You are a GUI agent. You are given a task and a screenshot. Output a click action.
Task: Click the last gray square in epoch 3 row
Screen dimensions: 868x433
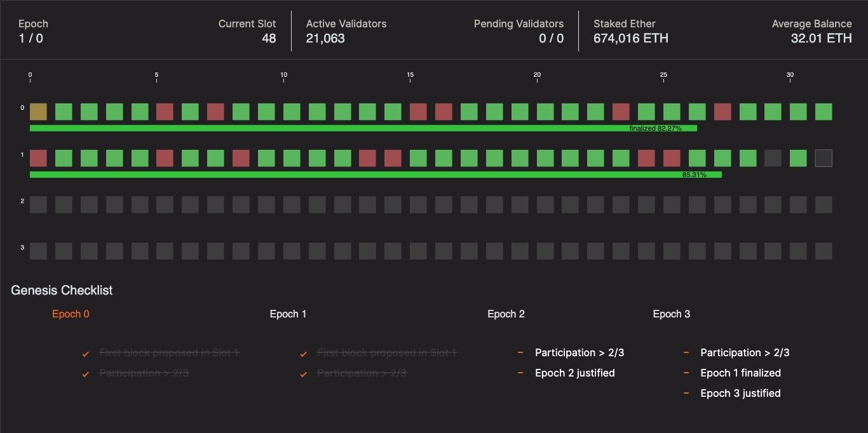pyautogui.click(x=824, y=251)
